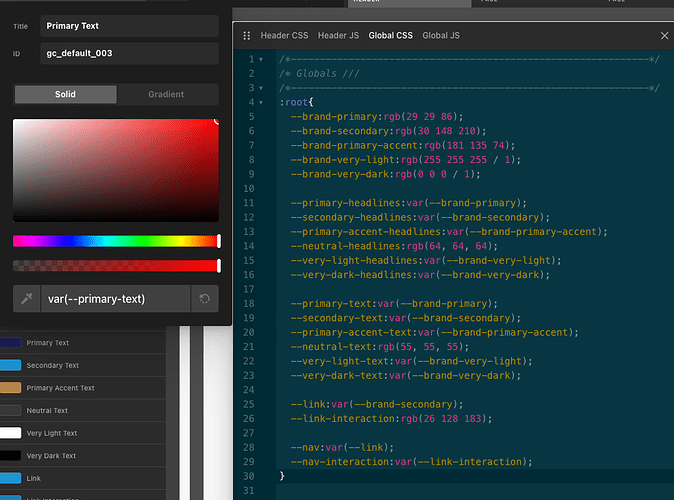Click inside the saturation color picker area

[116, 170]
